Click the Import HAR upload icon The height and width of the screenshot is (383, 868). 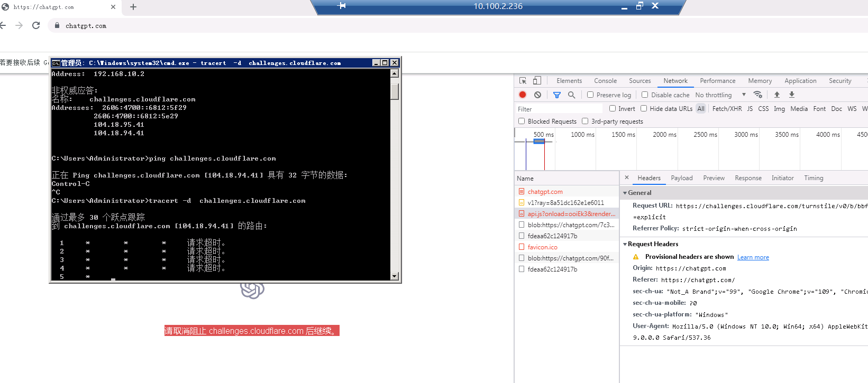click(777, 95)
